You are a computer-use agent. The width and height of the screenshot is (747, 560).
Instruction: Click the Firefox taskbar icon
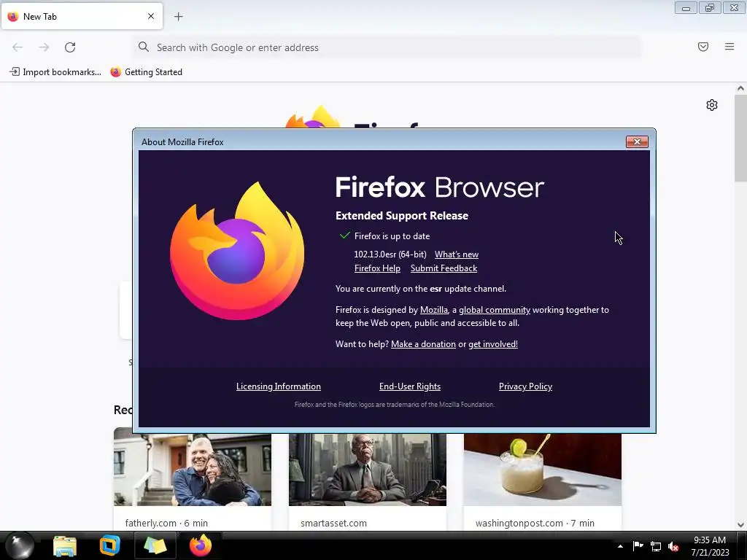[x=201, y=545]
